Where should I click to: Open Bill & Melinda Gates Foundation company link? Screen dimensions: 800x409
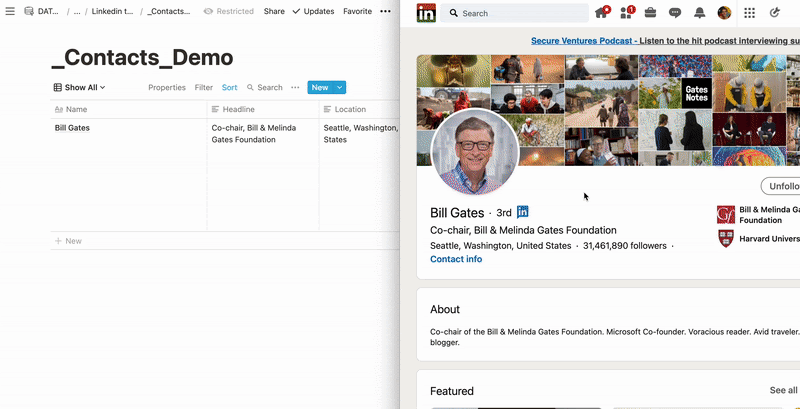coord(769,215)
